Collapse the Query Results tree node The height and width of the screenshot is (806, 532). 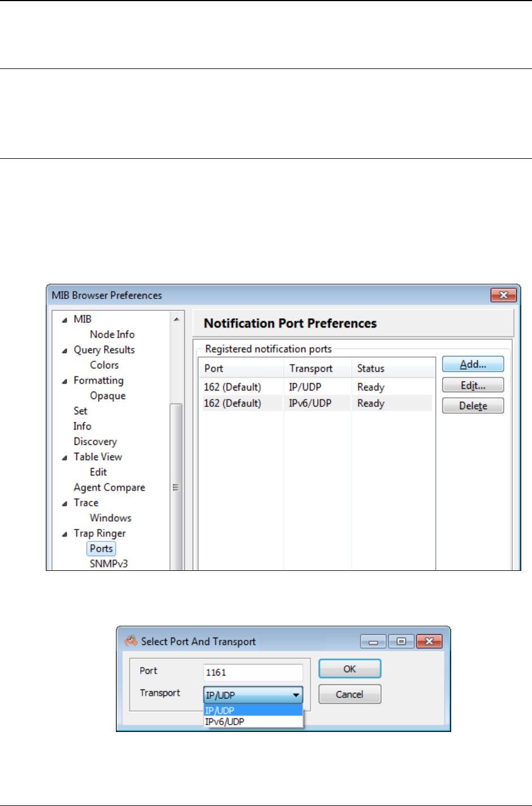pyautogui.click(x=65, y=350)
